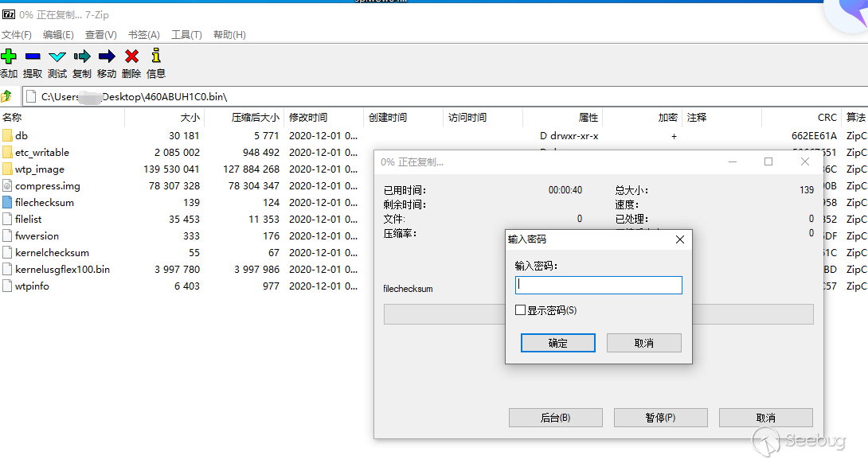Screen dimensions: 868x463
Task: Click into the password input field
Action: click(598, 285)
